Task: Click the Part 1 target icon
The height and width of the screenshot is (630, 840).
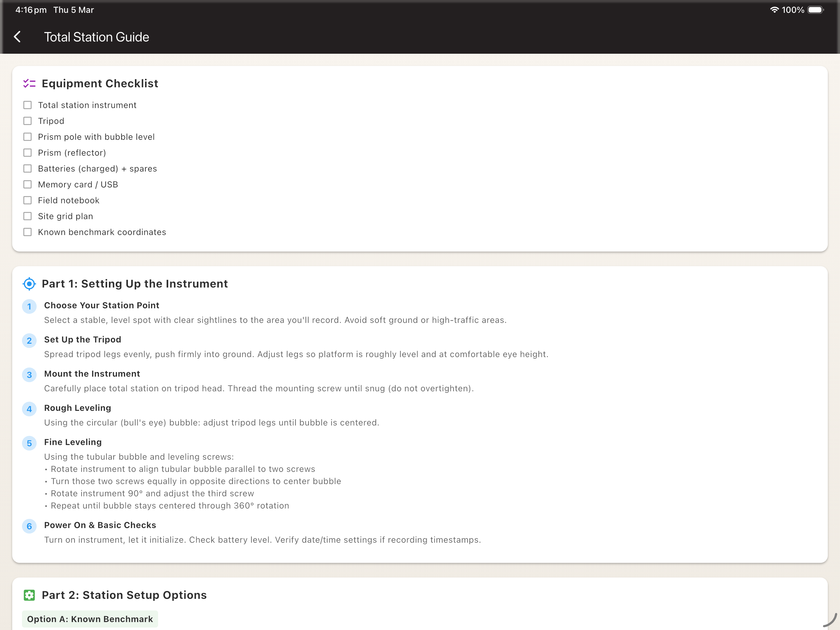Action: [x=29, y=284]
